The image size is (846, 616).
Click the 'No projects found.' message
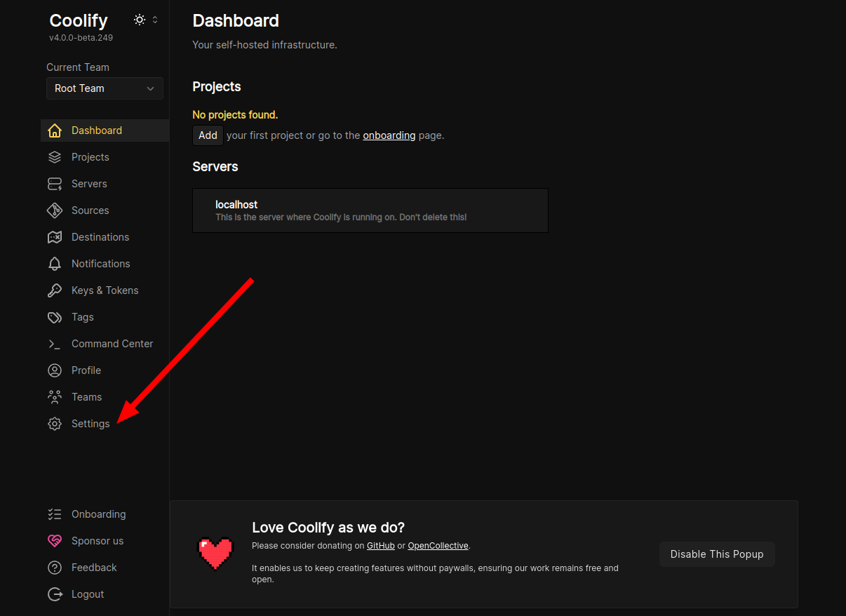pos(235,115)
